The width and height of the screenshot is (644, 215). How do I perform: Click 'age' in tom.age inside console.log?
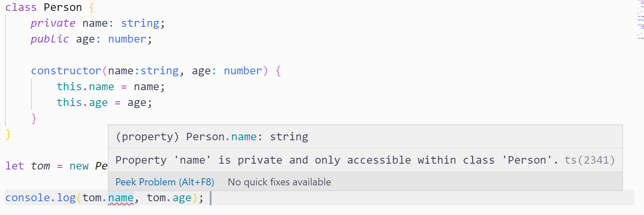[182, 198]
